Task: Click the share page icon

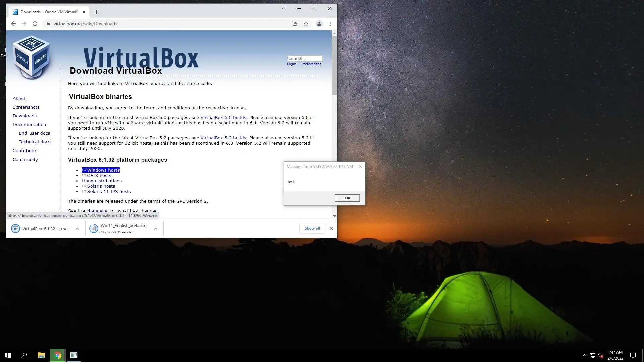Action: 295,24
